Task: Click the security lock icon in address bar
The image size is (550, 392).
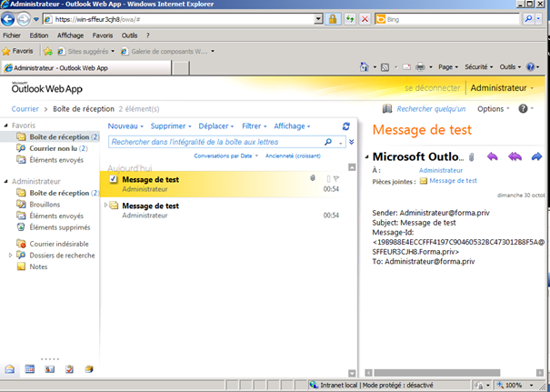Action: click(x=333, y=19)
